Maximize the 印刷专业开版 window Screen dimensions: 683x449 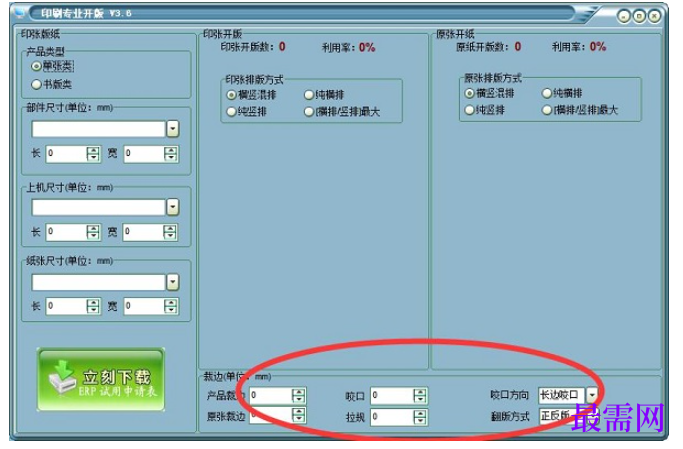click(639, 16)
